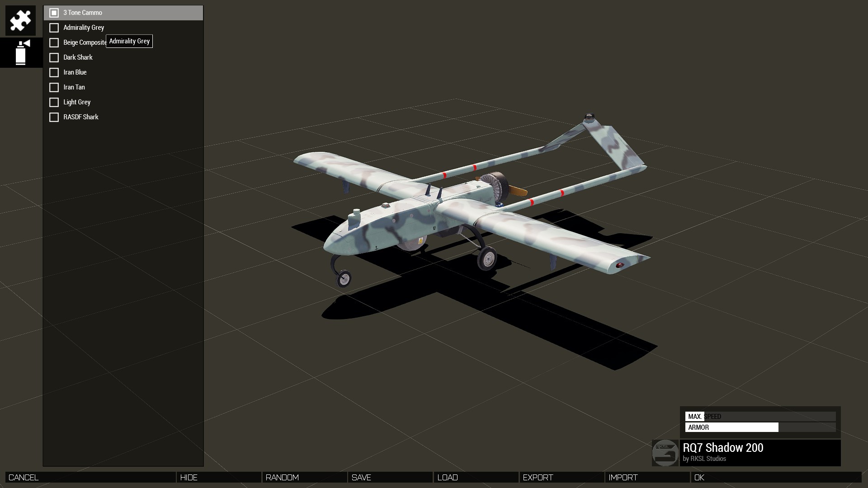Toggle the Iran Blue checkbox
Viewport: 868px width, 488px height.
pyautogui.click(x=54, y=72)
